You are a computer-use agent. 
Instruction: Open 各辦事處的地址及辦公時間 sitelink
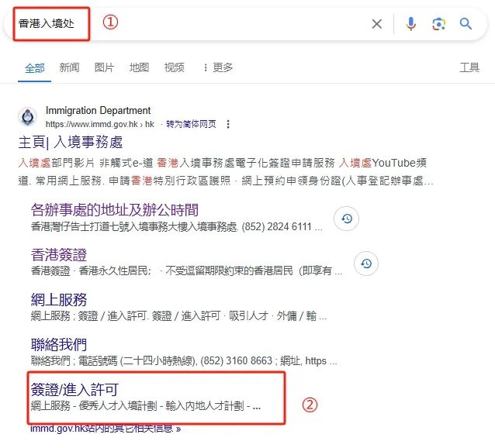(x=115, y=209)
